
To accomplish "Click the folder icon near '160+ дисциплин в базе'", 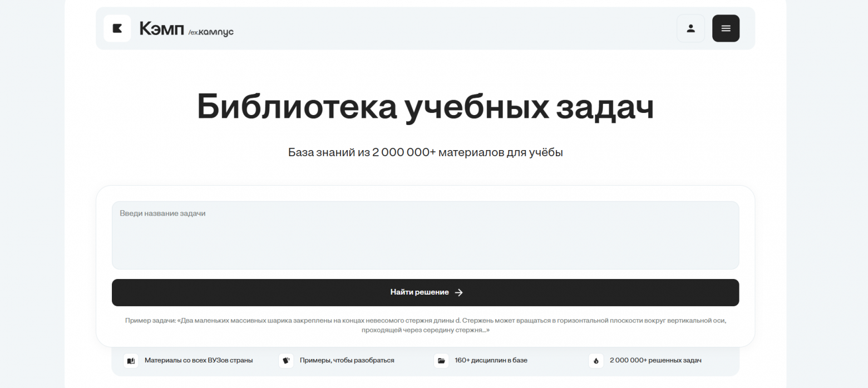I will pos(441,360).
